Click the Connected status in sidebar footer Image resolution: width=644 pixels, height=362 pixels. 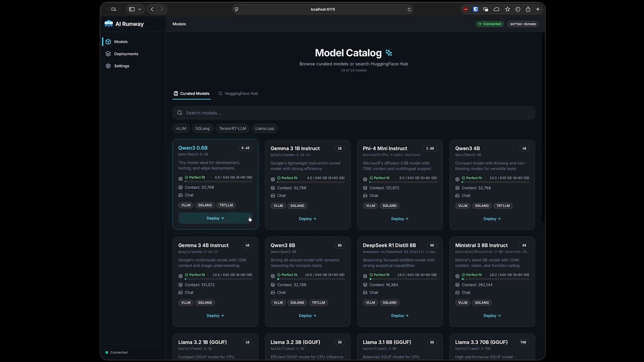(116, 352)
